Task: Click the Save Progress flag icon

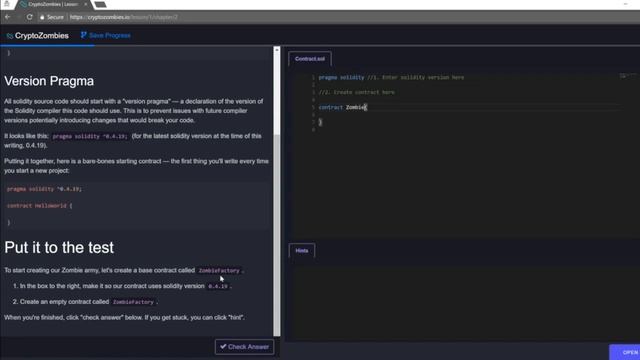Action: point(83,35)
